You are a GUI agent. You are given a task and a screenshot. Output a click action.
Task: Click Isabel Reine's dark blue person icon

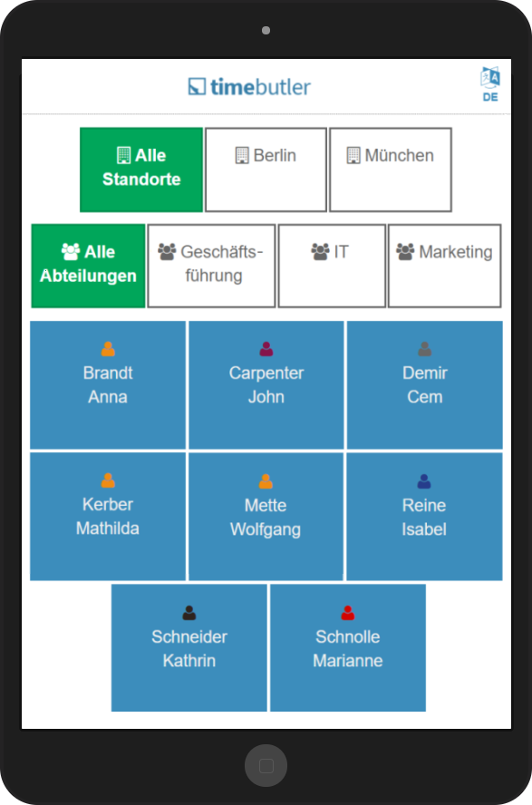424,481
